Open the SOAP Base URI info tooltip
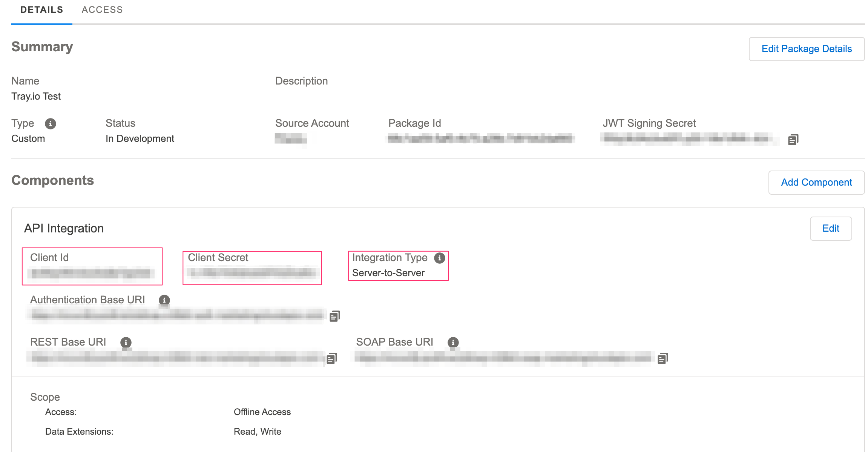This screenshot has width=868, height=452. [453, 343]
